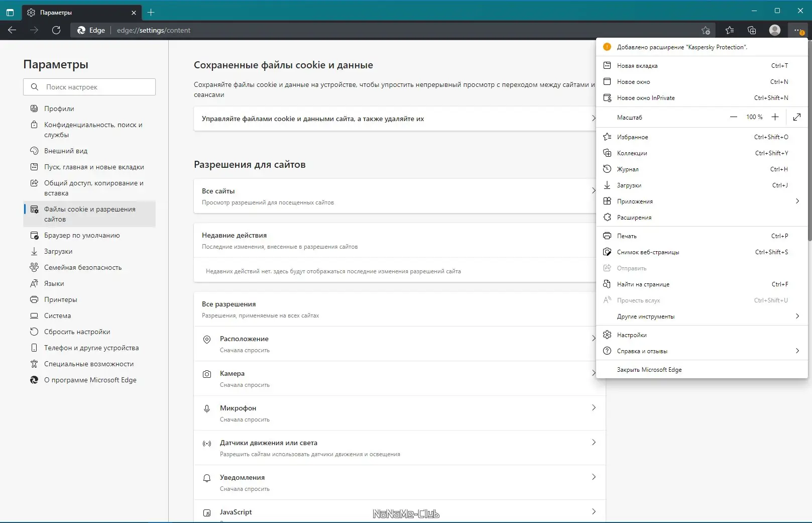Click the Уведомления bell icon
The image size is (812, 523).
[207, 478]
